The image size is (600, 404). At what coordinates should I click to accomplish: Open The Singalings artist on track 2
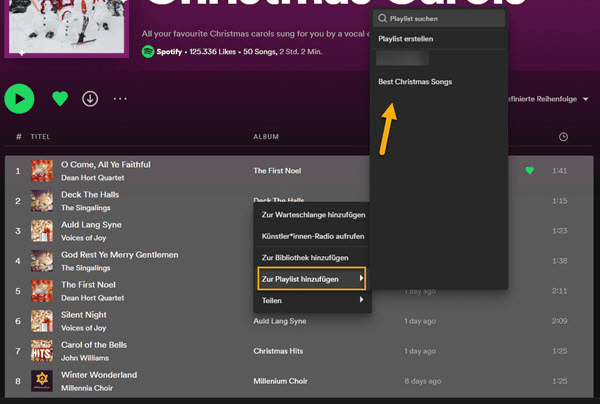86,208
